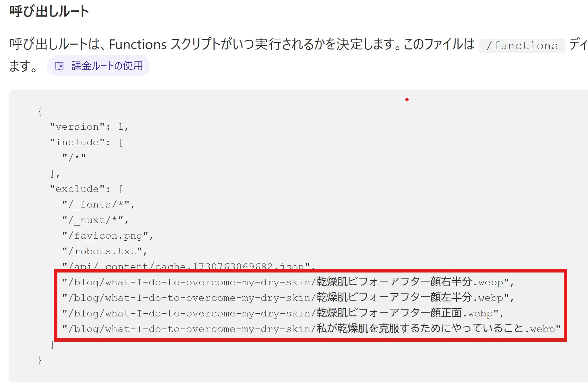Select the 顔正面.webp exclude entry
This screenshot has width=588, height=388.
tap(283, 313)
